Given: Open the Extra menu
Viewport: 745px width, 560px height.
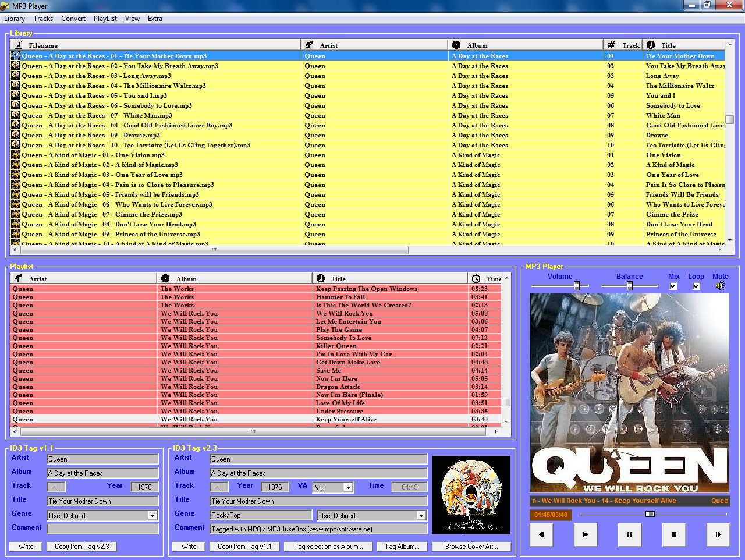Looking at the screenshot, I should [x=155, y=19].
